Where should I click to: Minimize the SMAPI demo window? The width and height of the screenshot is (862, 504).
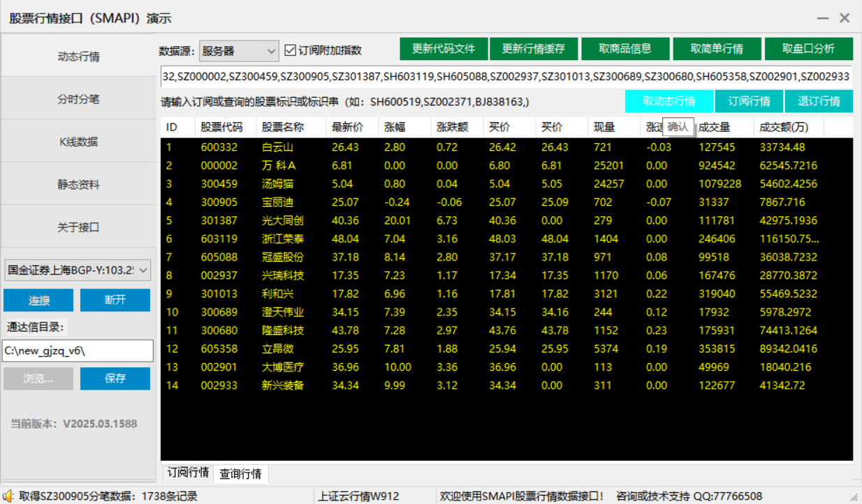click(824, 18)
